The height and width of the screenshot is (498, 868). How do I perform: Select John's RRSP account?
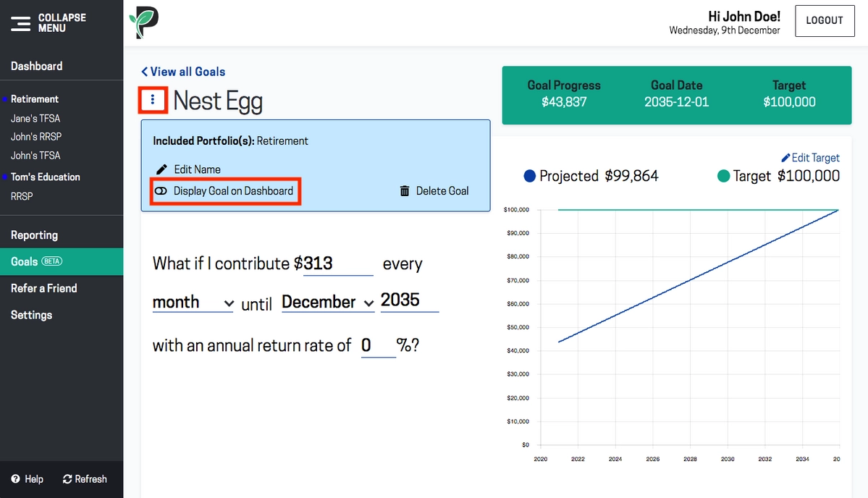click(36, 137)
